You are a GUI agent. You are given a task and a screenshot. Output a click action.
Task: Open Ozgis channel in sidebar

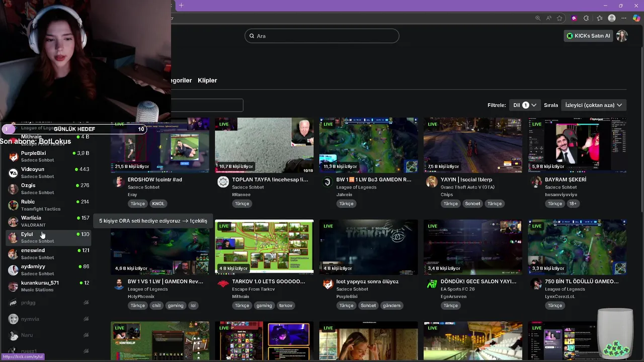49,189
